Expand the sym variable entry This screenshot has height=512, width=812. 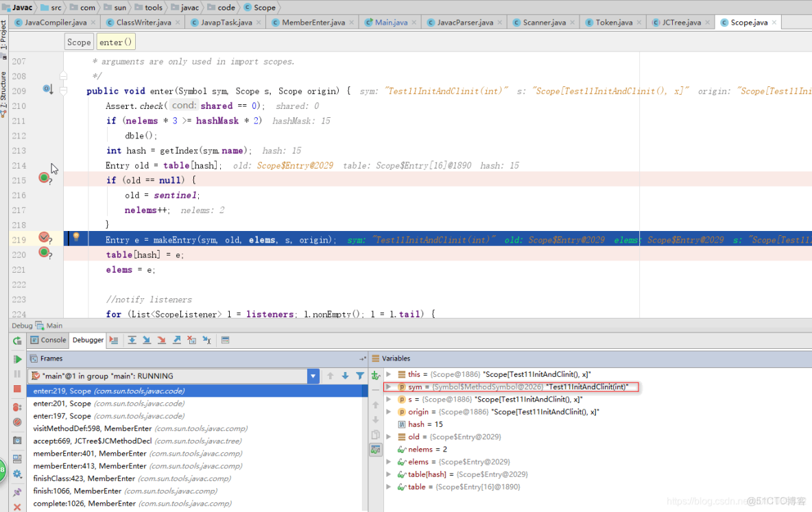click(390, 386)
